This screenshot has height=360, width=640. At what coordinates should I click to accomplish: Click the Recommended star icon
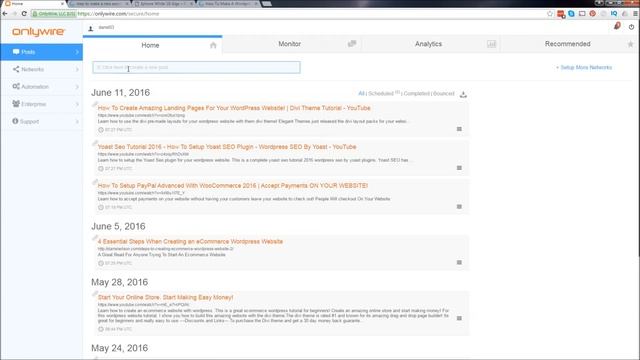630,44
